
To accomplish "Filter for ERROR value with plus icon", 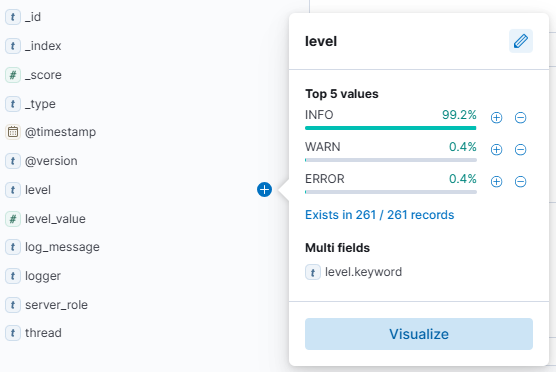I will click(496, 182).
